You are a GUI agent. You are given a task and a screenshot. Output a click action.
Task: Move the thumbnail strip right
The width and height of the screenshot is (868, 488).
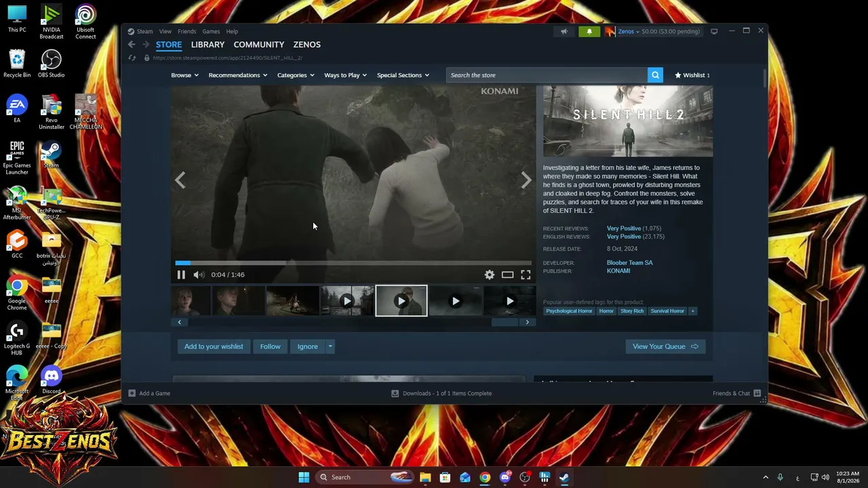(x=528, y=322)
